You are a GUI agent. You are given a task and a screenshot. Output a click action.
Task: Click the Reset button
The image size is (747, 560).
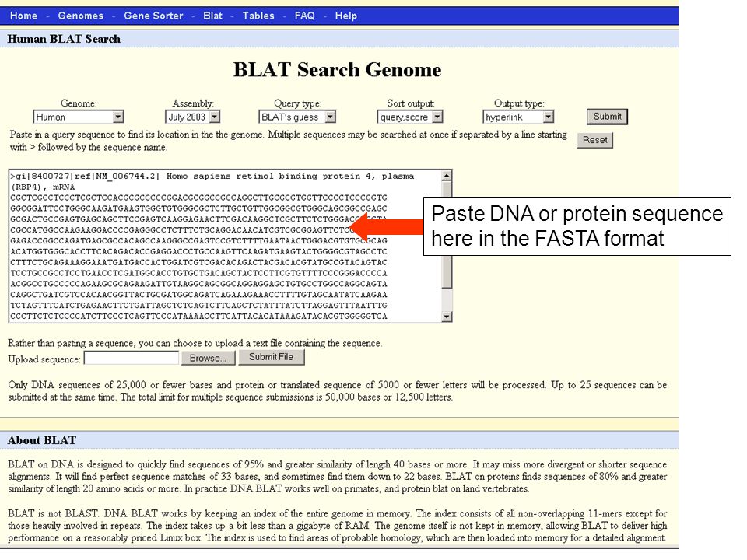click(x=595, y=140)
